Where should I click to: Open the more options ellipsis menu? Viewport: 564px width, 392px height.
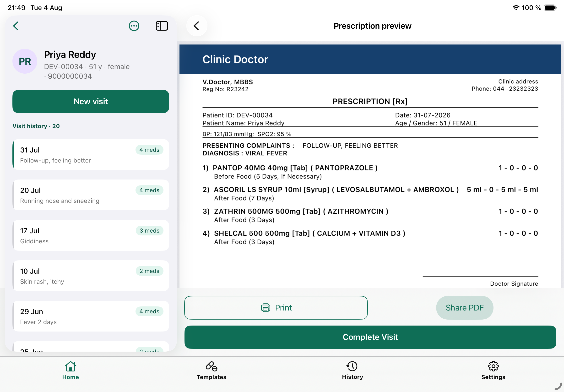click(134, 26)
